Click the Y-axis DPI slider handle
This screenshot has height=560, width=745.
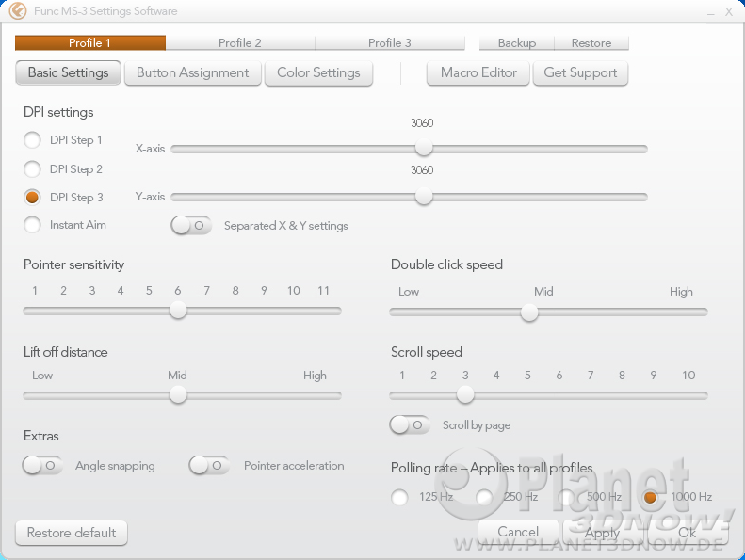[x=424, y=196]
